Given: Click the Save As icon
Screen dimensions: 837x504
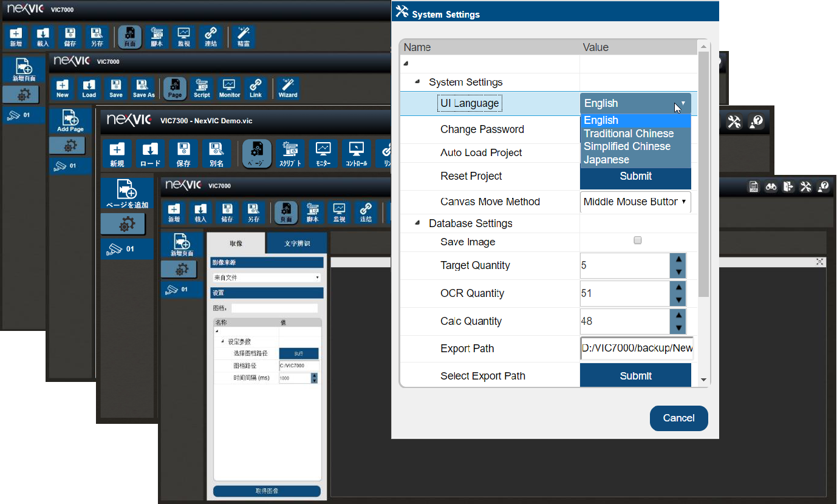Looking at the screenshot, I should click(x=143, y=88).
